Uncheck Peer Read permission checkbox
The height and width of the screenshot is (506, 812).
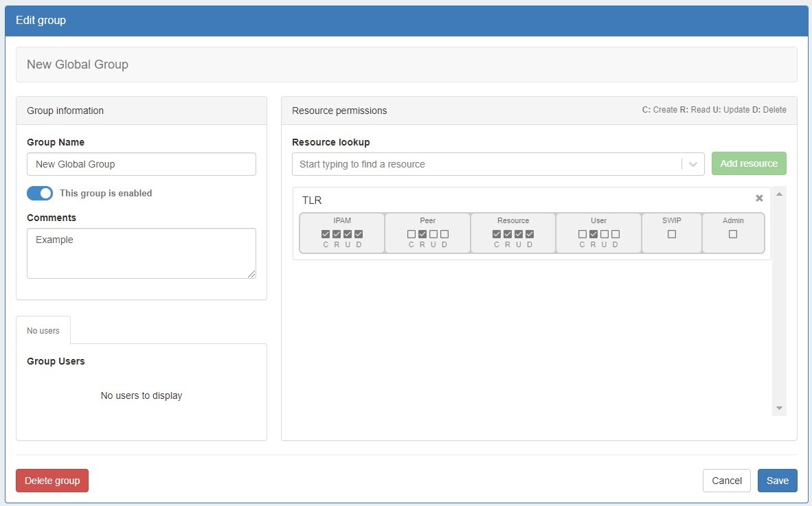coord(422,234)
